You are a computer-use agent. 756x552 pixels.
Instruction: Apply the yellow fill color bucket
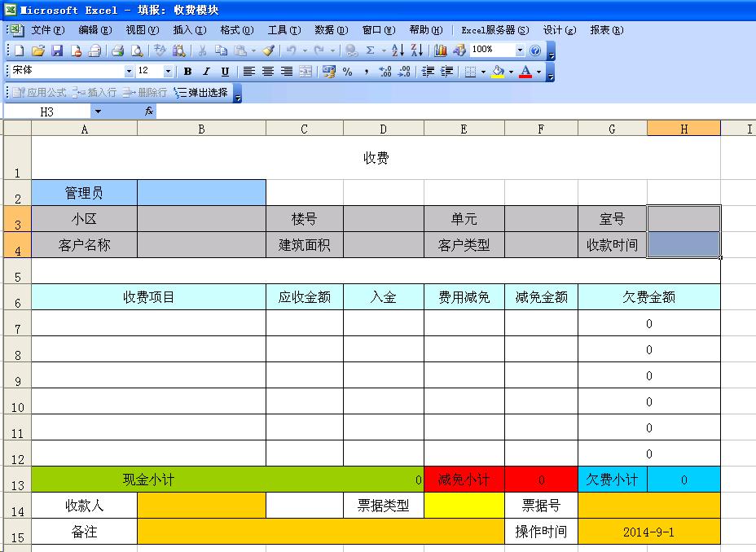click(x=498, y=72)
